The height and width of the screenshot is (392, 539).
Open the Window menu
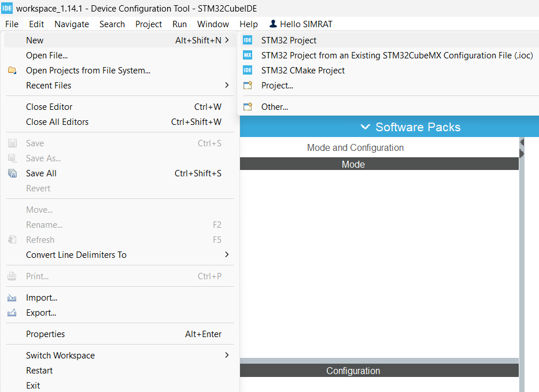pos(213,24)
